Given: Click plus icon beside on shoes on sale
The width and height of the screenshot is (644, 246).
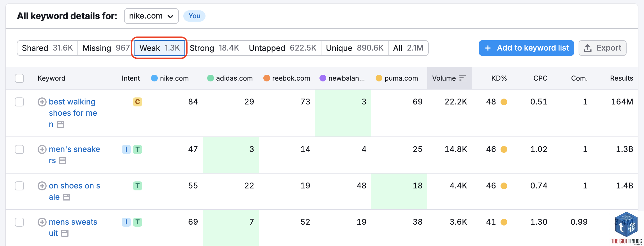Looking at the screenshot, I should click(x=42, y=186).
